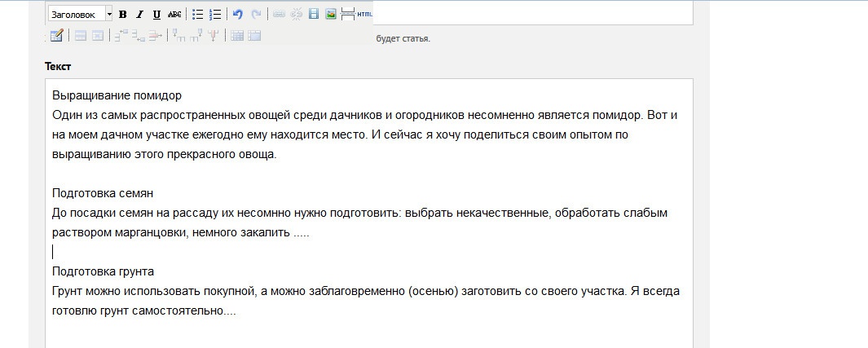Insert table row after
This screenshot has height=348, width=868.
tap(139, 36)
